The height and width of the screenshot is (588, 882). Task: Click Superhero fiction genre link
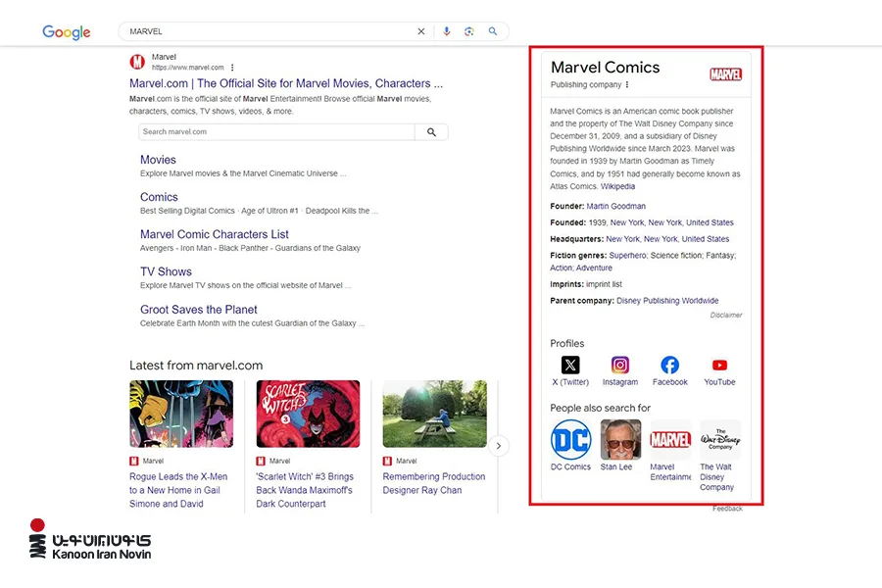point(627,255)
